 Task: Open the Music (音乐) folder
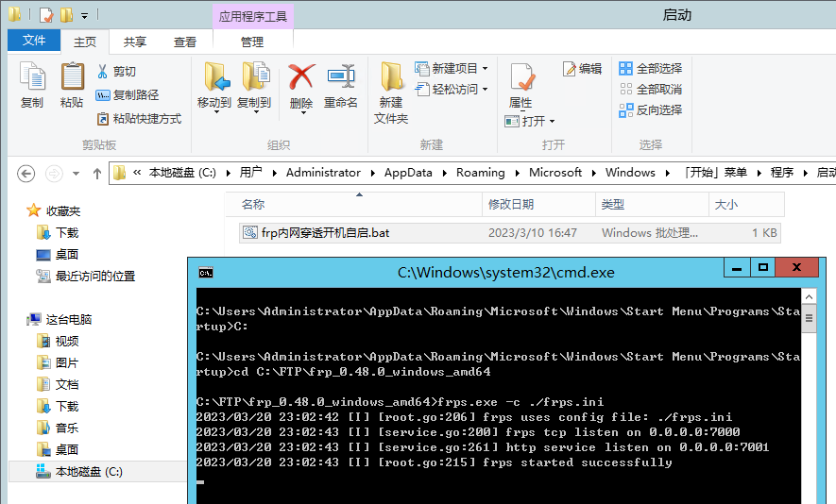coord(59,428)
